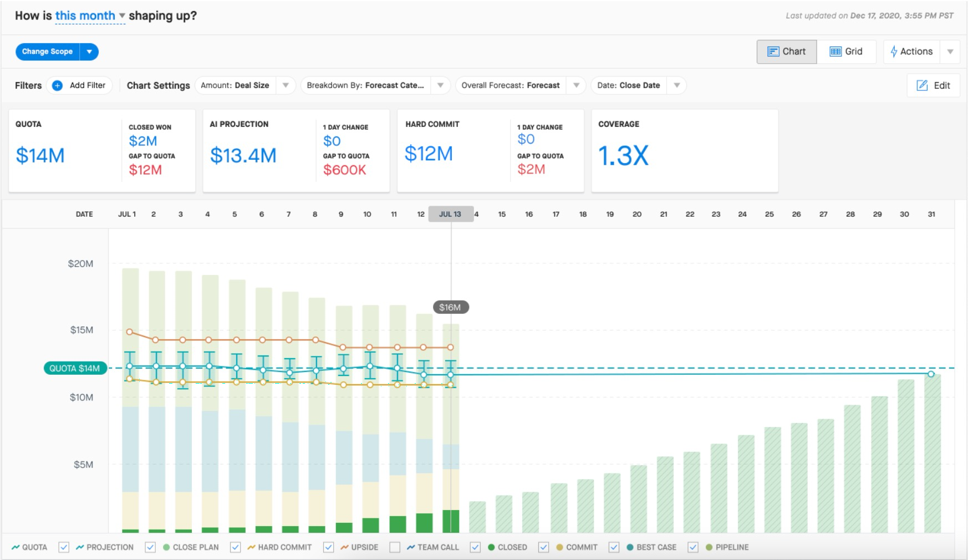Viewport: 968px width, 560px height.
Task: Enable the unchecked Team Call checkbox
Action: 395,547
